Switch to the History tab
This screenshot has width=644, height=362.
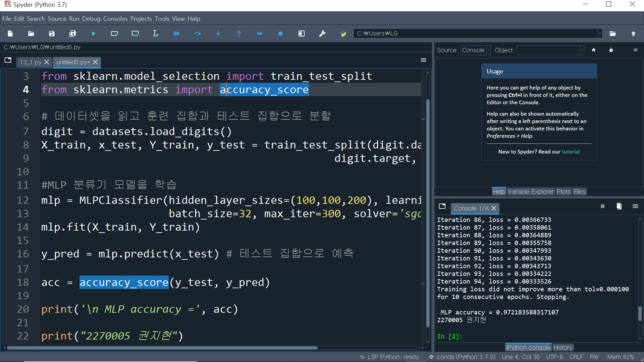tap(563, 348)
